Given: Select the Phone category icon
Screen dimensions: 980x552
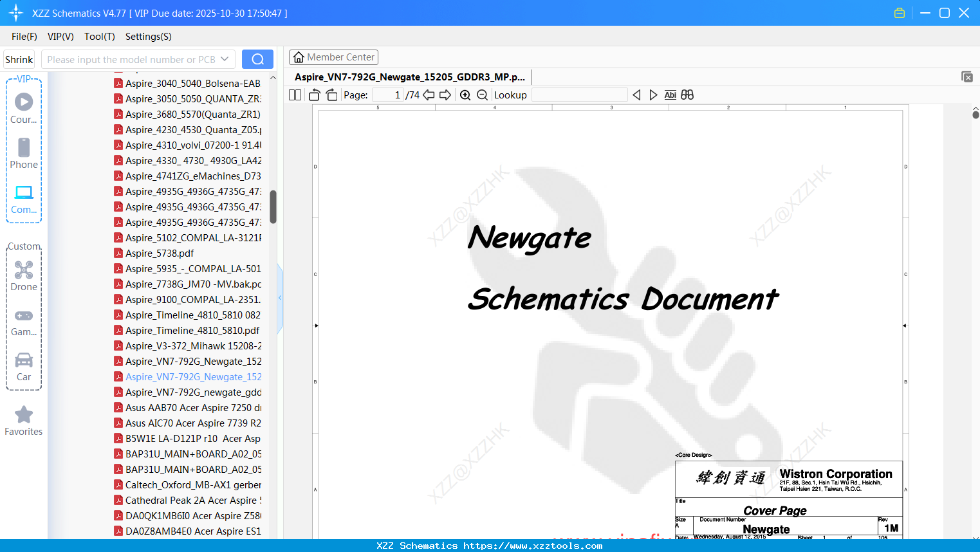Looking at the screenshot, I should point(24,154).
